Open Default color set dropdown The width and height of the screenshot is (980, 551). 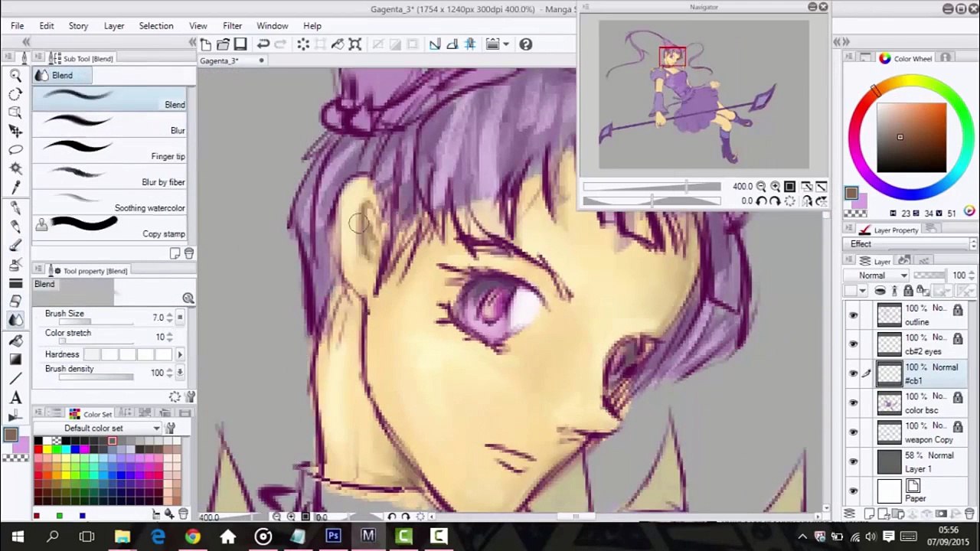tap(98, 429)
